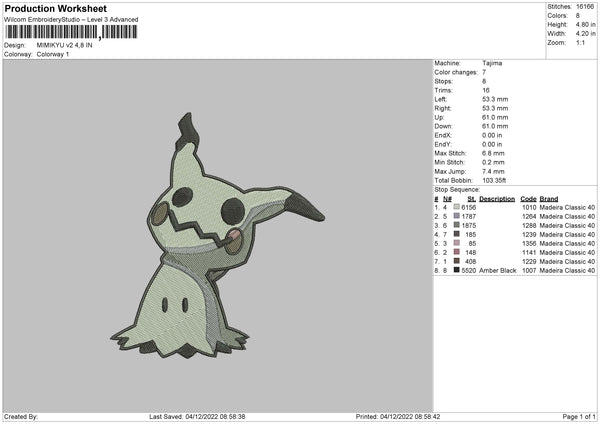
Task: Click the 'Brand' column header
Action: [x=549, y=199]
